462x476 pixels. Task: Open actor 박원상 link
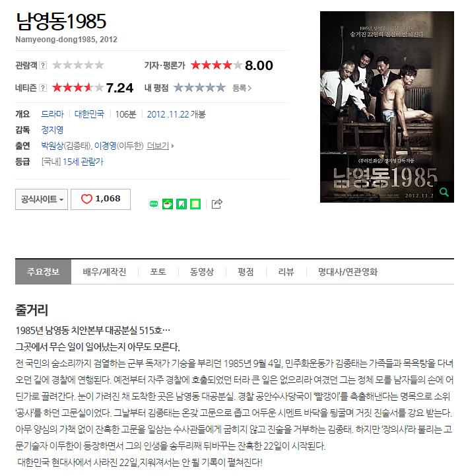[x=52, y=146]
